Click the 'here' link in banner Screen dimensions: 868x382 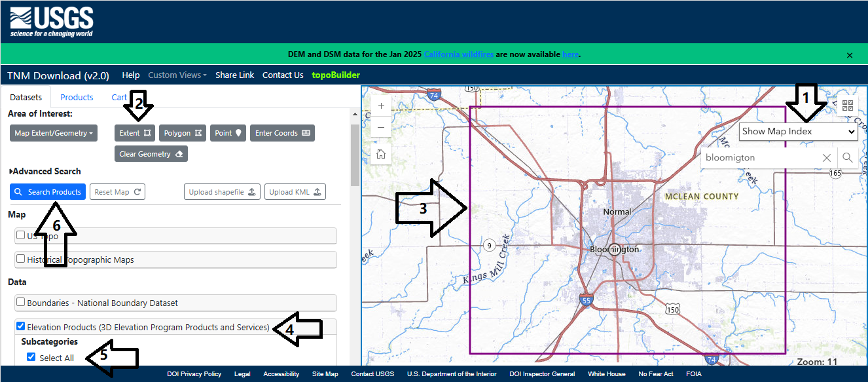[x=570, y=54]
